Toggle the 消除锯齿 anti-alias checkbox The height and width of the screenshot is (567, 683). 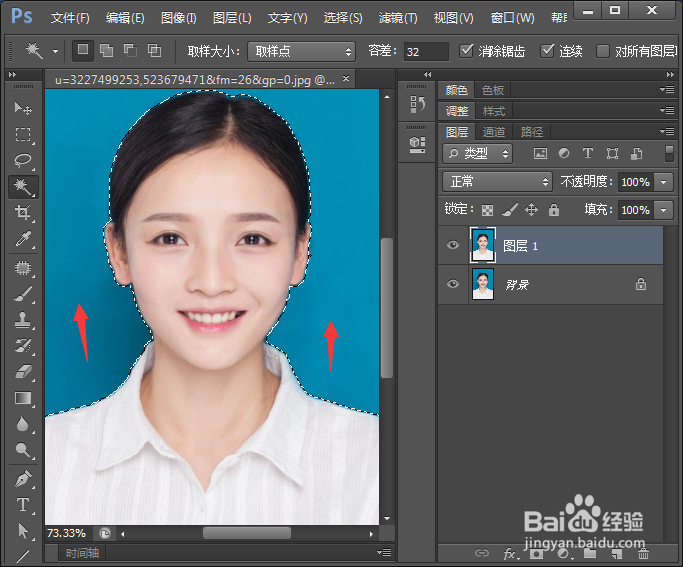pyautogui.click(x=467, y=51)
